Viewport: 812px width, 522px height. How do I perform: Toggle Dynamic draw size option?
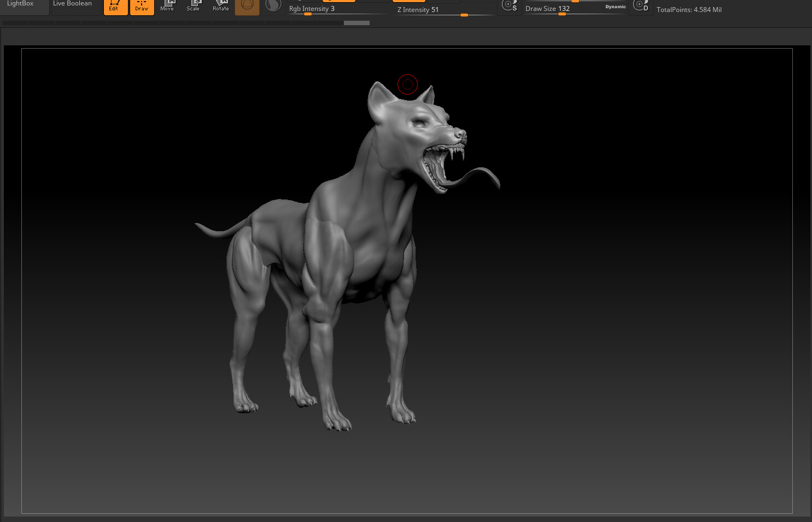[615, 7]
